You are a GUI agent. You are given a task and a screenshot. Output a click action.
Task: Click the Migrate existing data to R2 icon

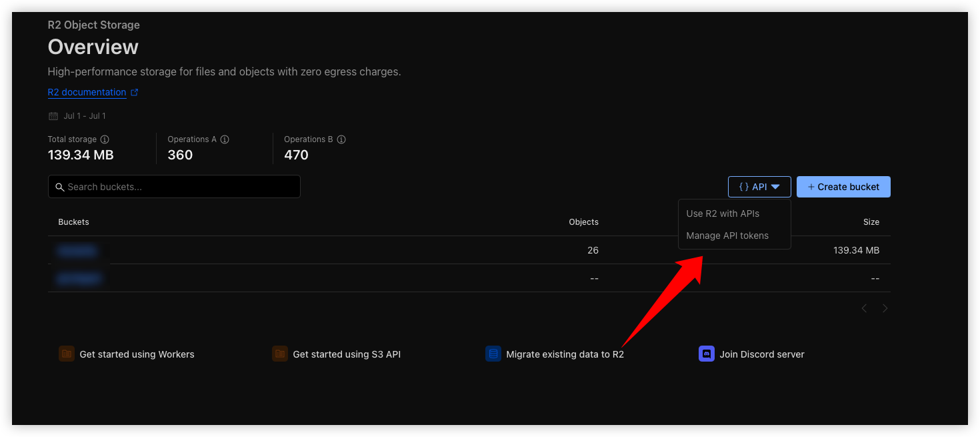click(493, 354)
